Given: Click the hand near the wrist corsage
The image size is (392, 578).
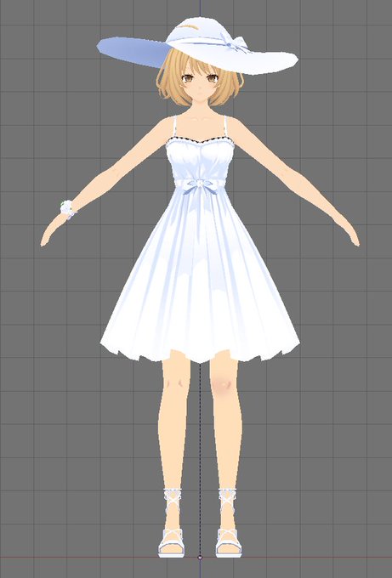Looking at the screenshot, I should (51, 232).
